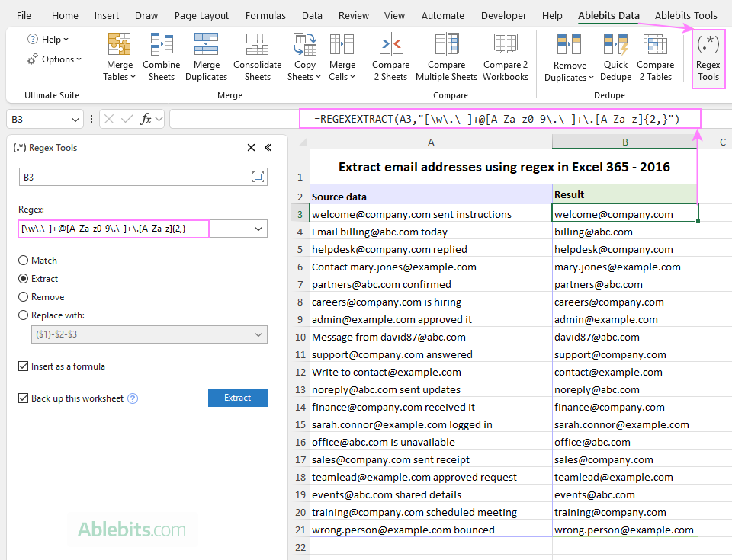Expand Merge Cells dropdown arrow
Image resolution: width=732 pixels, height=560 pixels.
click(x=352, y=76)
